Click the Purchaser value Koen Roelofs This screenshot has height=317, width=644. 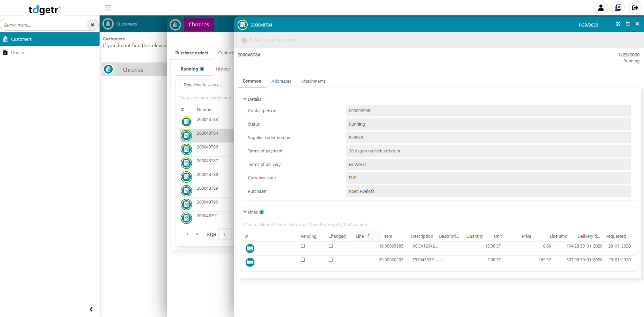[488, 191]
